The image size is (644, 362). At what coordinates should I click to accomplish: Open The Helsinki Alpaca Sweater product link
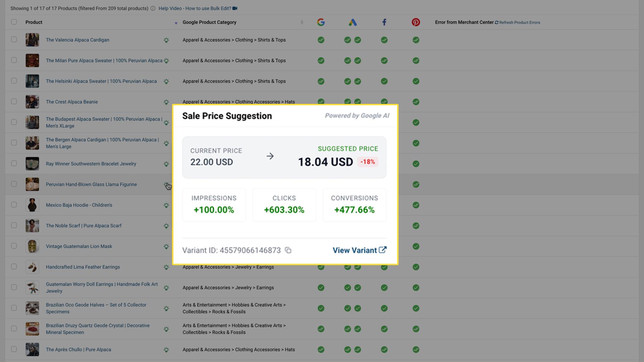coord(101,81)
